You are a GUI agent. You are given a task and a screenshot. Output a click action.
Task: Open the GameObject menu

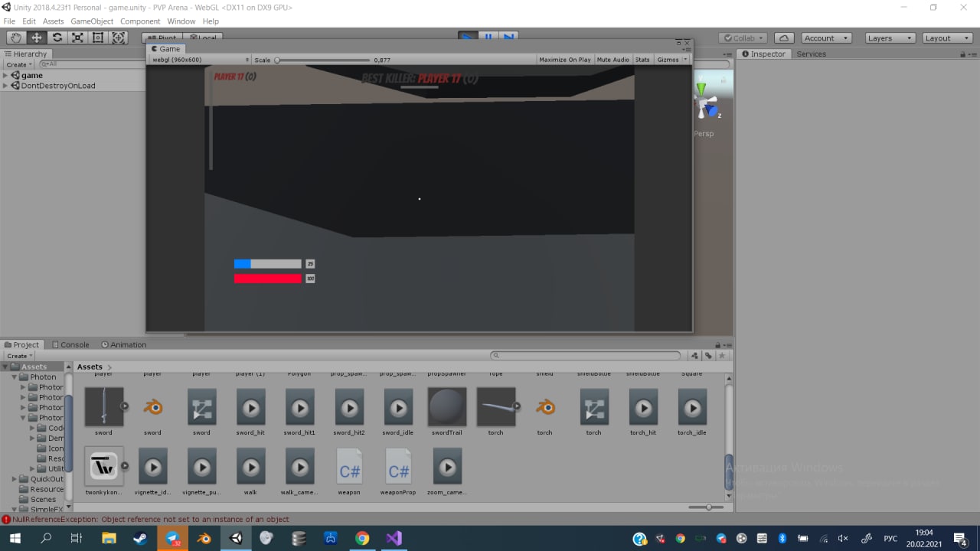coord(92,21)
